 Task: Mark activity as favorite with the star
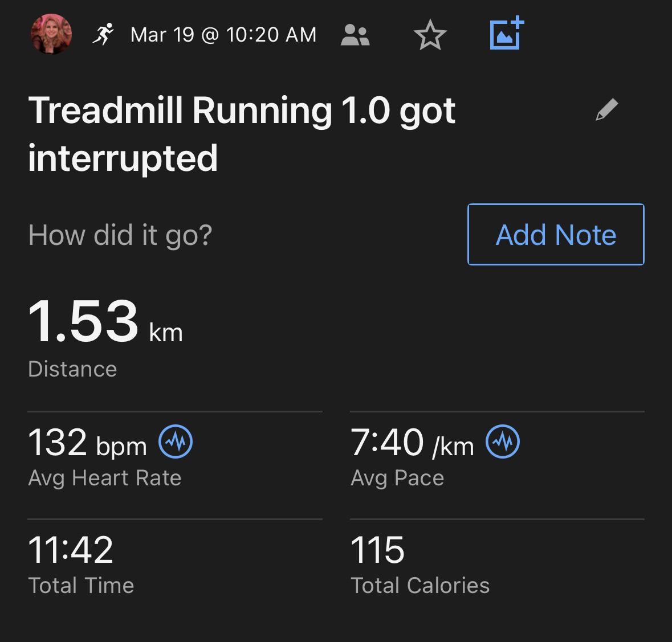coord(430,35)
